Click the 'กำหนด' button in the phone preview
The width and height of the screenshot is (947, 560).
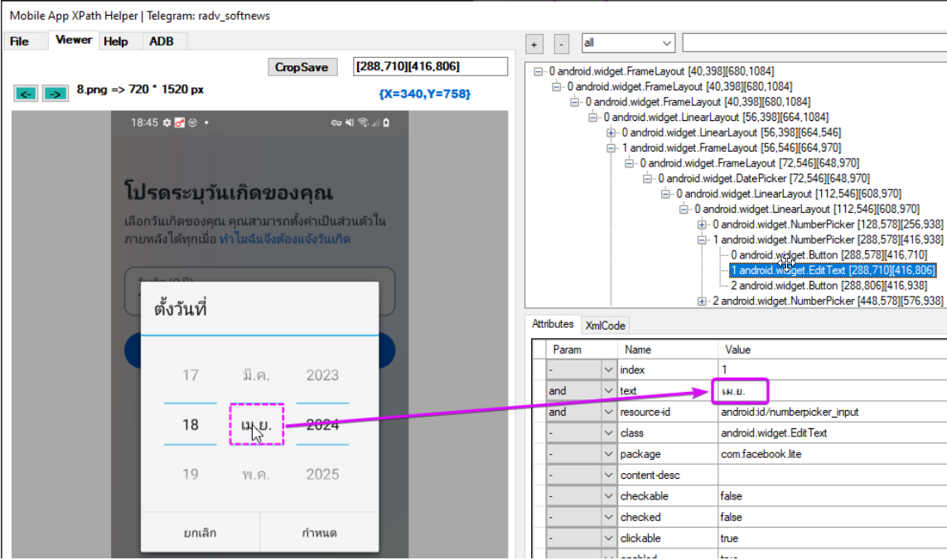[x=320, y=533]
